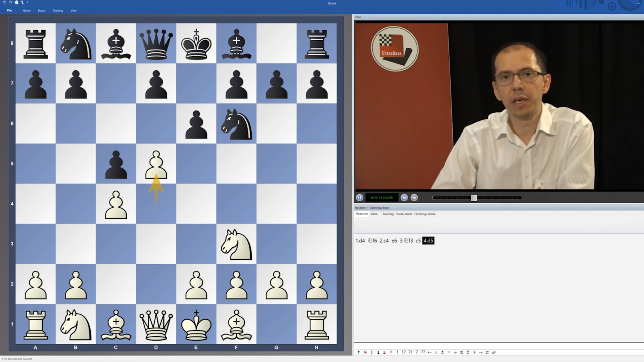The width and height of the screenshot is (644, 362).
Task: Click the eraser icon in annotation toolbar
Action: (494, 352)
